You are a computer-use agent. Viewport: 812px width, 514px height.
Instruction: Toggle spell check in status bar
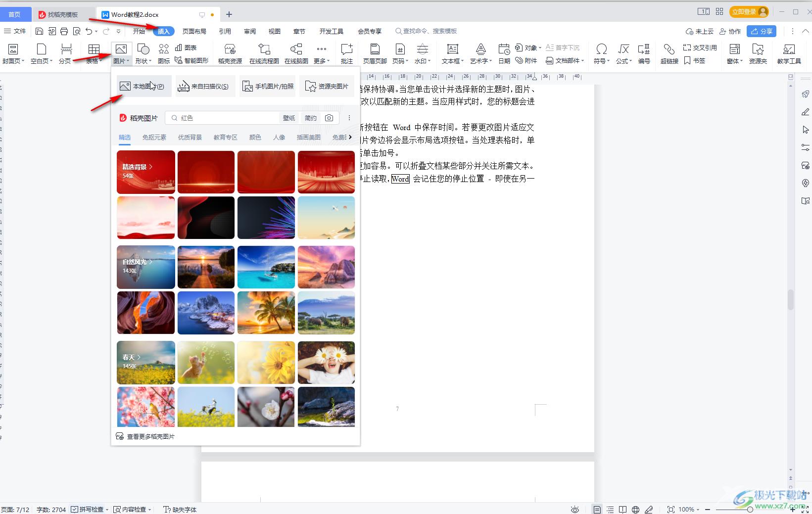click(89, 509)
